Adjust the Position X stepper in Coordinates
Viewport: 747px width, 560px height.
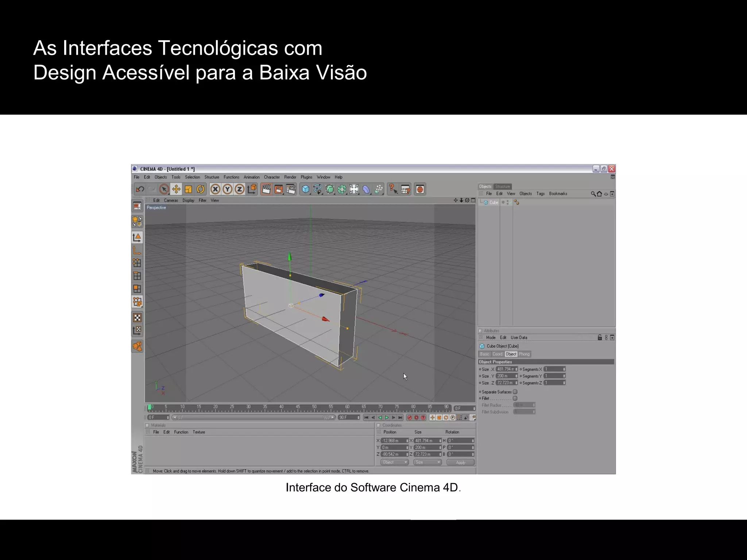pyautogui.click(x=407, y=441)
